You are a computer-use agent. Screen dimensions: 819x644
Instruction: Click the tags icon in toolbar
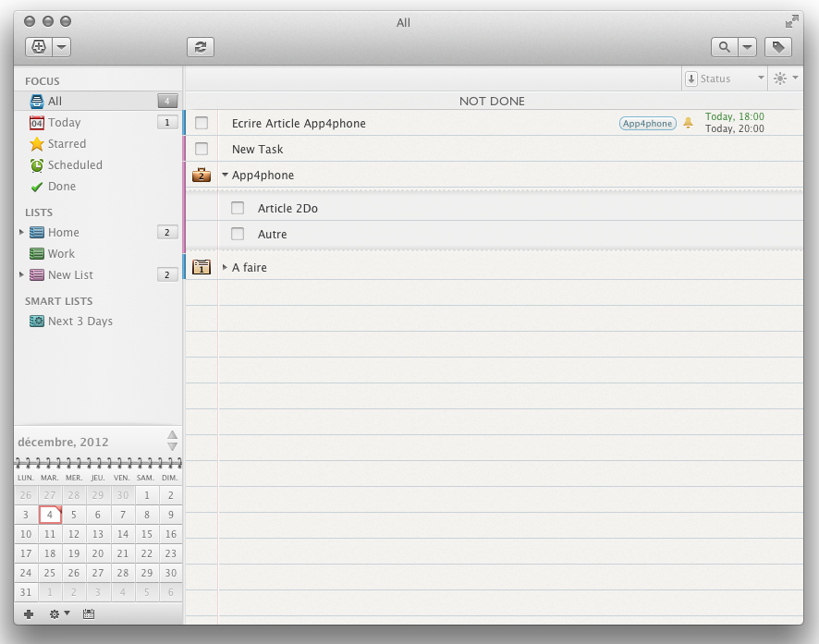click(x=778, y=47)
